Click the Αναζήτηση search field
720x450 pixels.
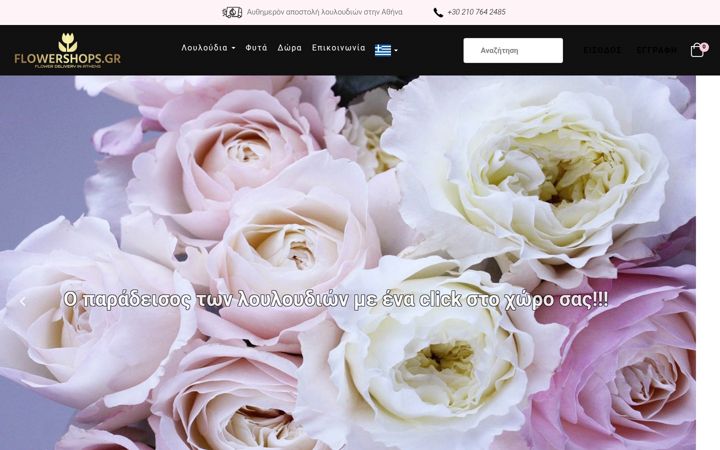tap(513, 51)
